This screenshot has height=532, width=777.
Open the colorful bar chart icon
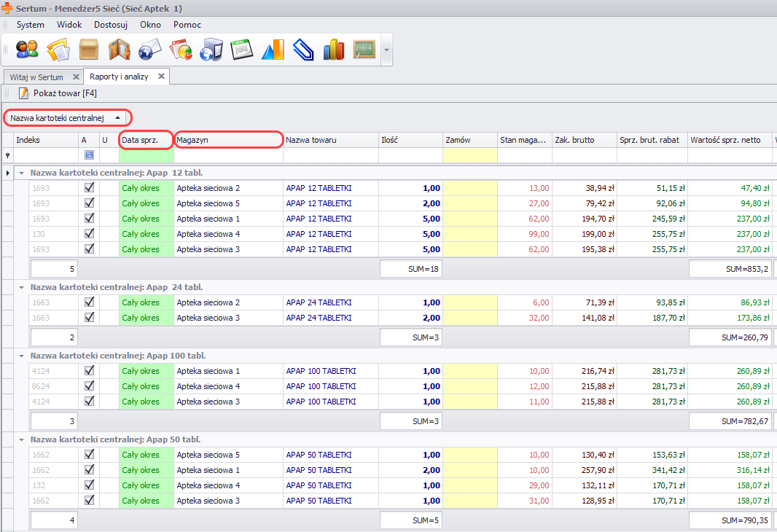pyautogui.click(x=333, y=50)
